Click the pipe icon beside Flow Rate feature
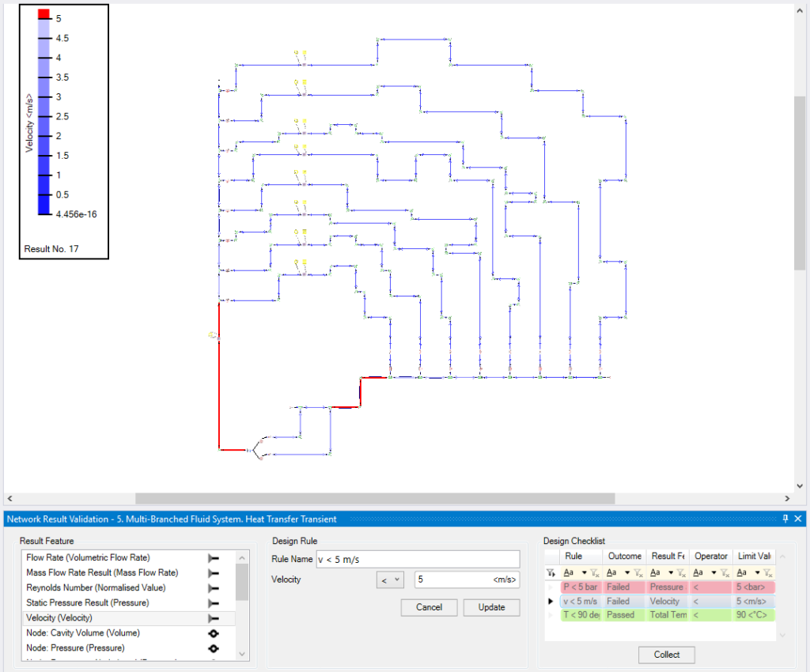Screen dimensions: 810x672 (x=212, y=557)
